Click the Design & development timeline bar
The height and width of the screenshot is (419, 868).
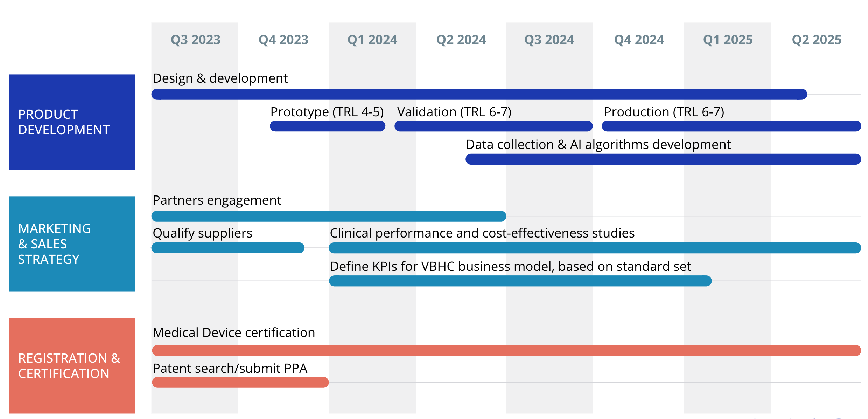click(479, 94)
